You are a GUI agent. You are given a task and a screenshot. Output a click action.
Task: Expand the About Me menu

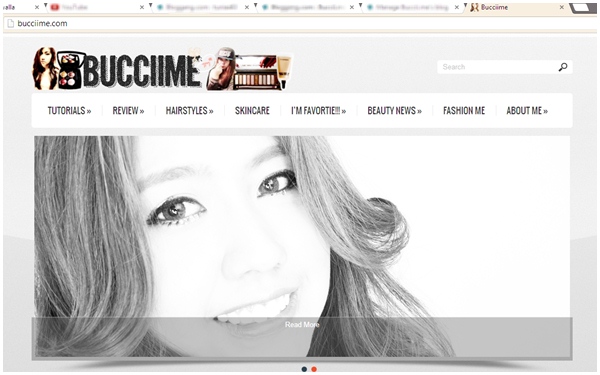(x=527, y=111)
